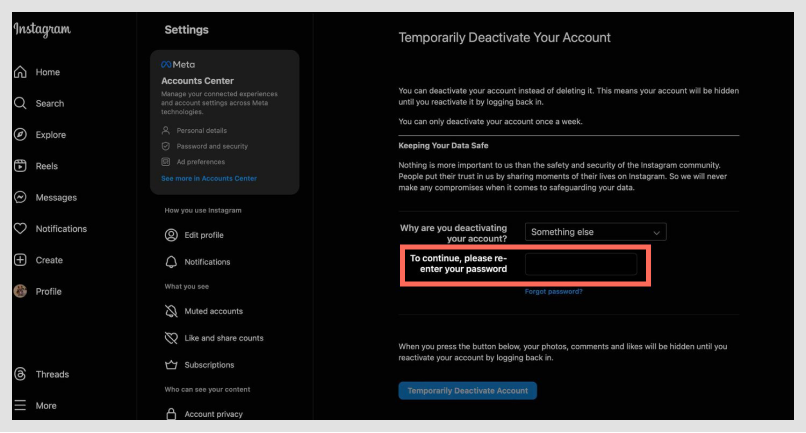Open Search from left navigation
Image resolution: width=806 pixels, height=433 pixels.
[50, 103]
